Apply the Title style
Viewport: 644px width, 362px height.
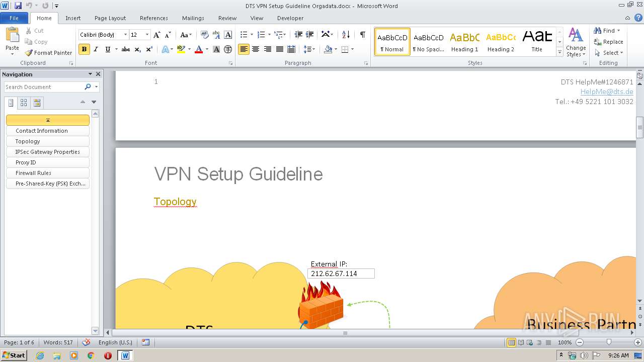(537, 42)
